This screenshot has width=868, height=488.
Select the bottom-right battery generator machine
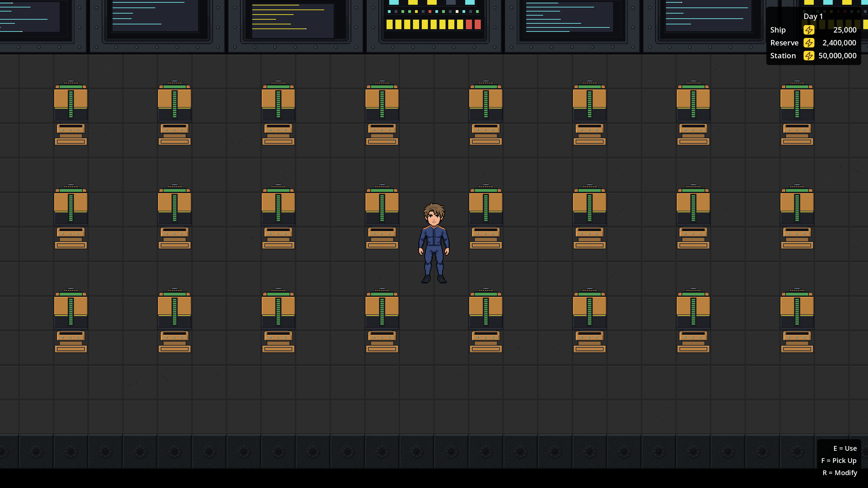tap(797, 320)
